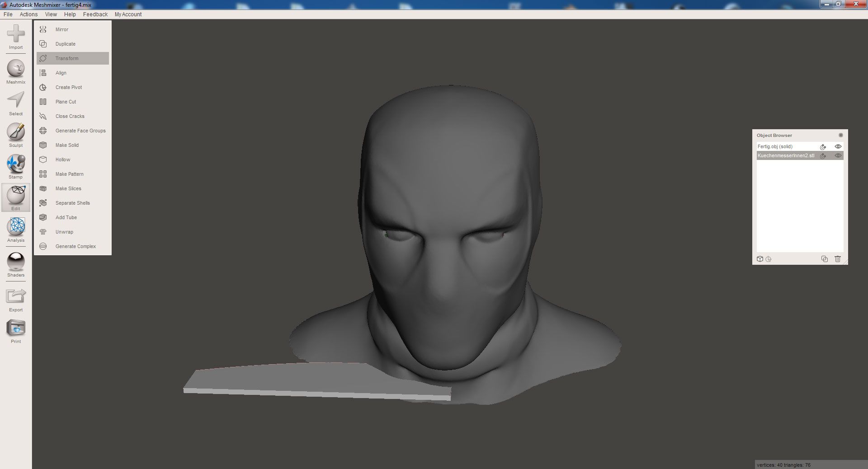
Task: Open the View menu
Action: point(51,14)
